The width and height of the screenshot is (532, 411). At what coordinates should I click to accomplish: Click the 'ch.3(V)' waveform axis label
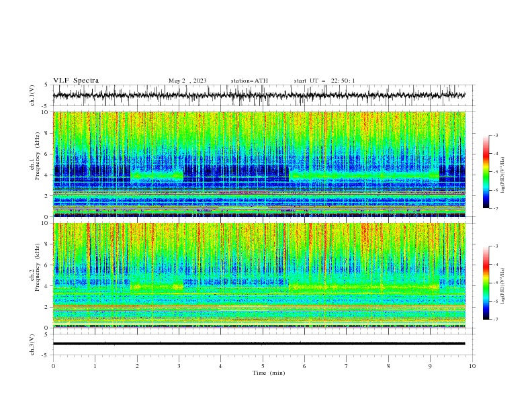pyautogui.click(x=32, y=345)
